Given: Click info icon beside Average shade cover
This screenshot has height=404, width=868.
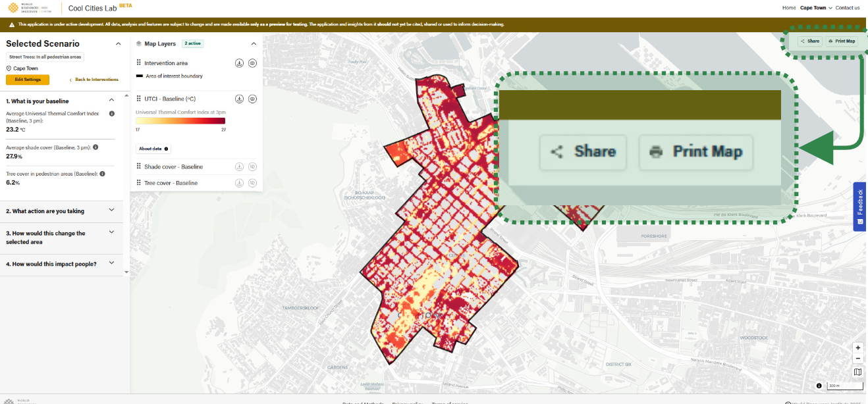Looking at the screenshot, I should click(x=96, y=147).
